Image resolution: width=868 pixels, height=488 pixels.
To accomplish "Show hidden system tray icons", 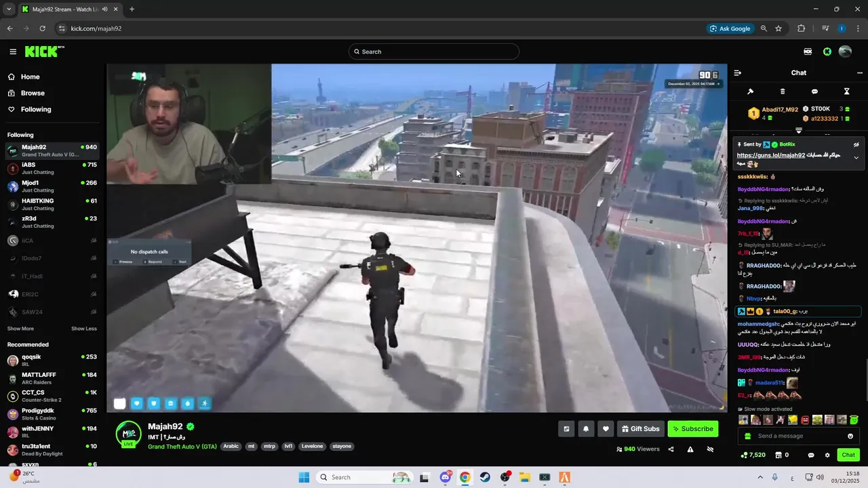I will [x=759, y=477].
